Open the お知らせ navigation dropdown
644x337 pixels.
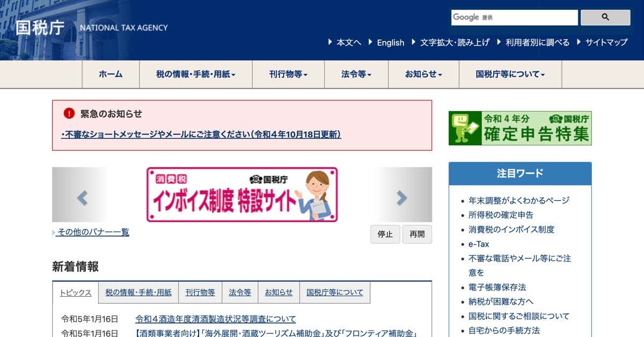point(423,75)
